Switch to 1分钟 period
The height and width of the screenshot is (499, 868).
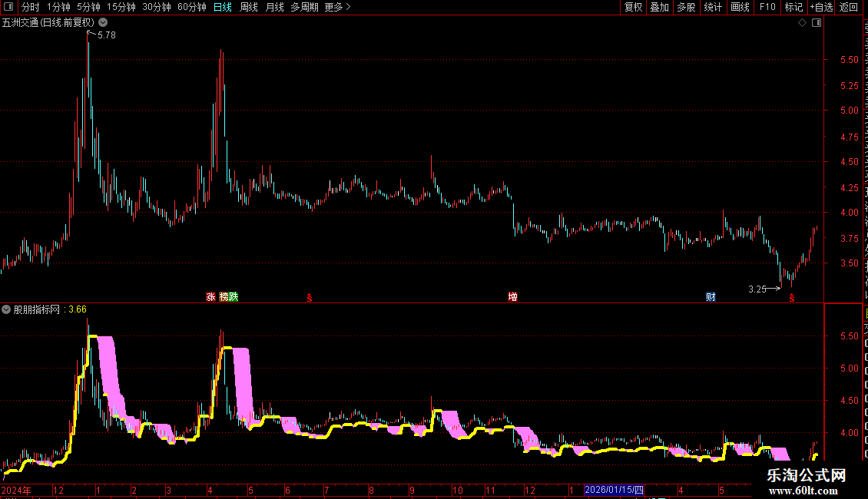pos(58,7)
